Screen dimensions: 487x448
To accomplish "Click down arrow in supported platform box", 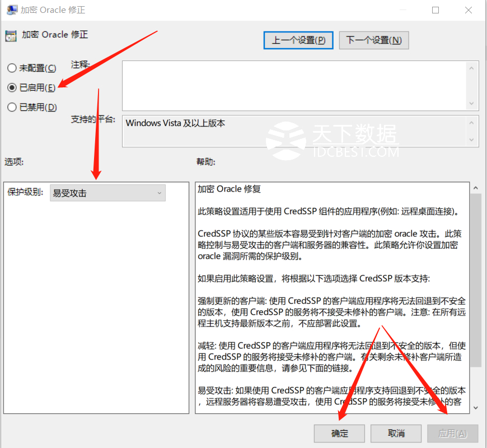I will (472, 140).
